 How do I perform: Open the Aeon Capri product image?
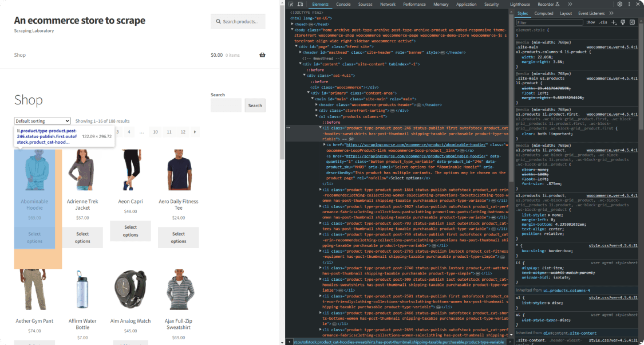click(130, 170)
